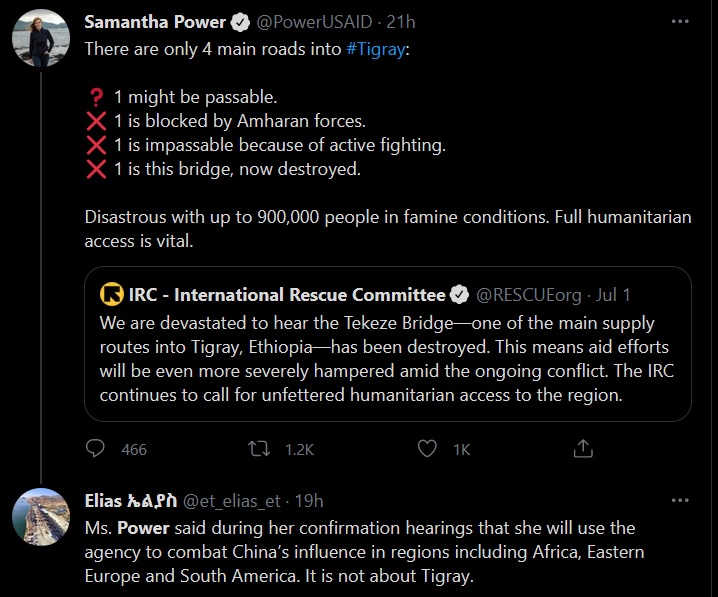Click the IRC yellow logo icon
Viewport: 718px width, 597px height.
tap(112, 295)
